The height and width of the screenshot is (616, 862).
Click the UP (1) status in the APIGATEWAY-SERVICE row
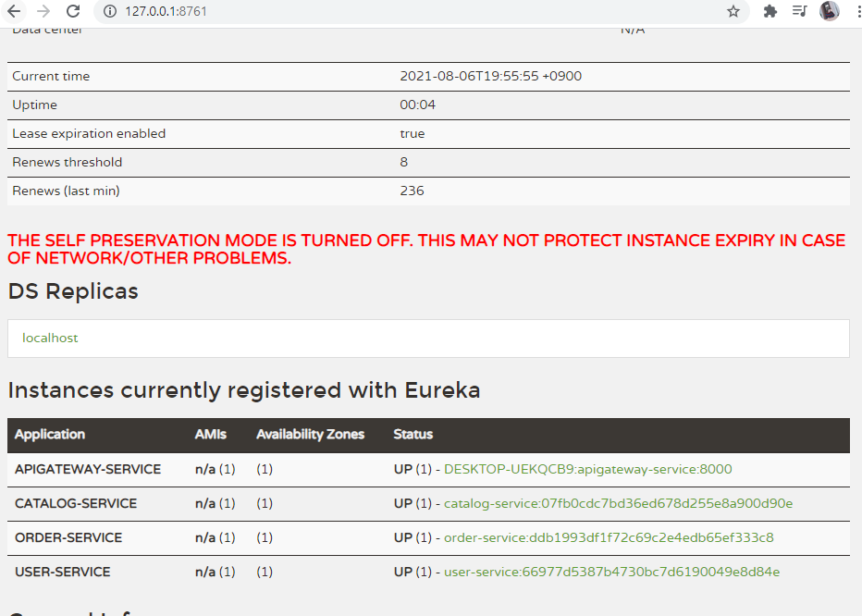point(413,469)
